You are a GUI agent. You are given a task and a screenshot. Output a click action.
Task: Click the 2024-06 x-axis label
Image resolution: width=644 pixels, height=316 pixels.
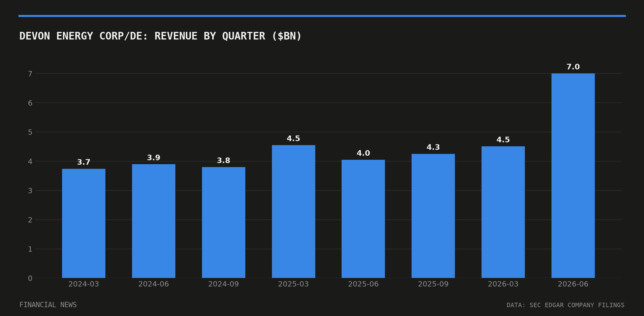(x=154, y=284)
